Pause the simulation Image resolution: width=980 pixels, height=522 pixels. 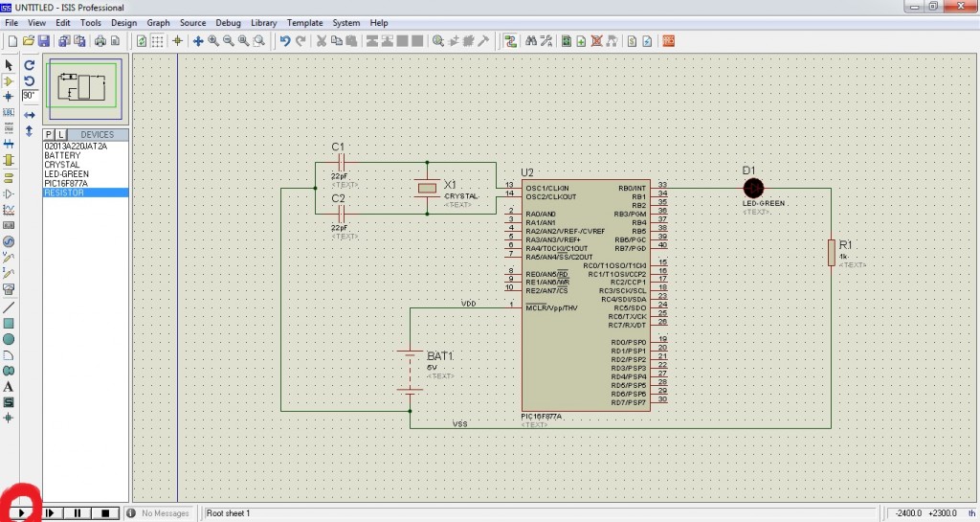click(x=78, y=513)
